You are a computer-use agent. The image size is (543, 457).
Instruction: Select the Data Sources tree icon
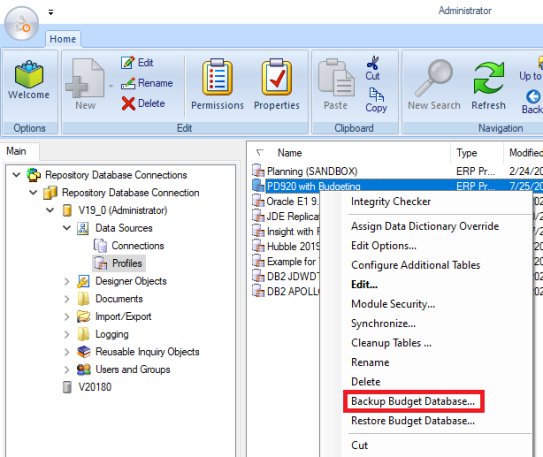(83, 228)
